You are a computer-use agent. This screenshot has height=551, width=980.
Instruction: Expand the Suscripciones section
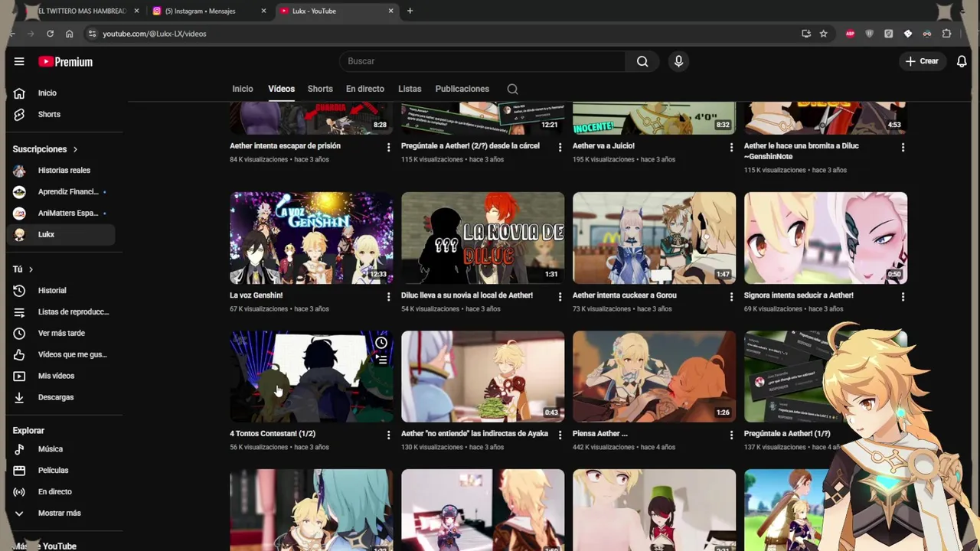point(45,149)
